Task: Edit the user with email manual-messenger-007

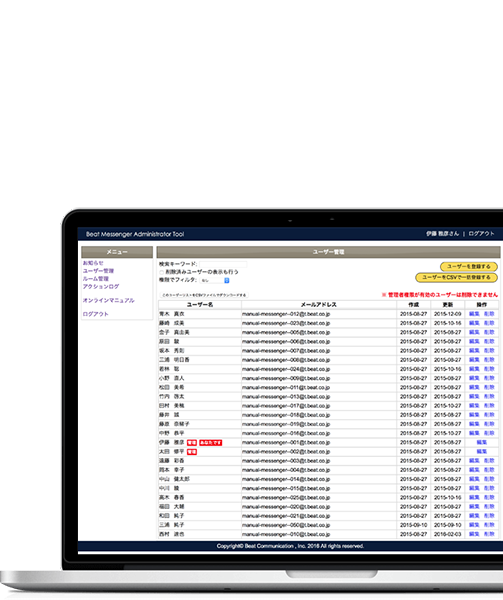Action: point(474,351)
